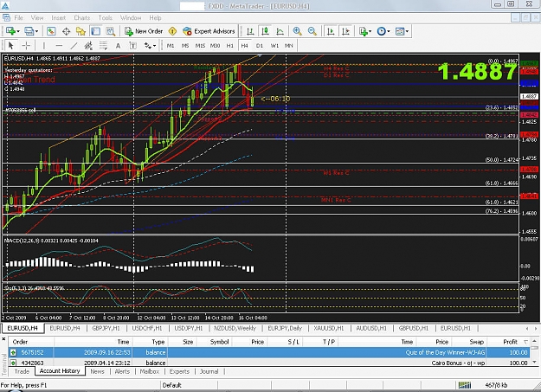This screenshot has width=541, height=392.
Task: Select the Equidistant Channel tool
Action: [x=88, y=46]
